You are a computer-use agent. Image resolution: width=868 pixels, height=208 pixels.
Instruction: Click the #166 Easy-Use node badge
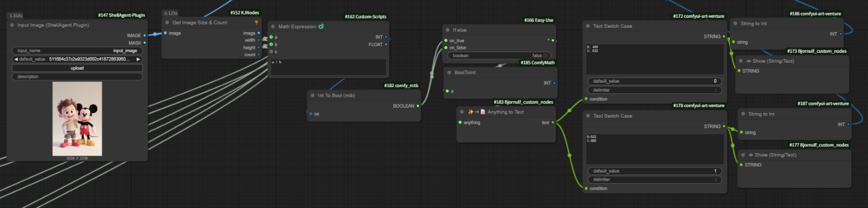[x=538, y=20]
